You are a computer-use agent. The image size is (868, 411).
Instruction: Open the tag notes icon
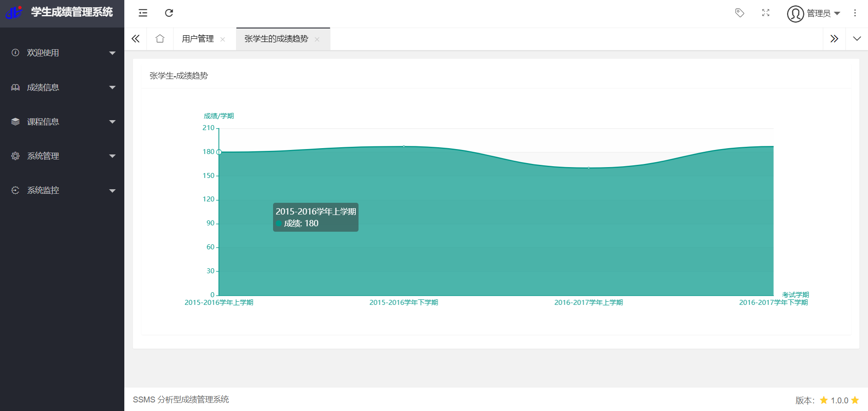pos(740,13)
